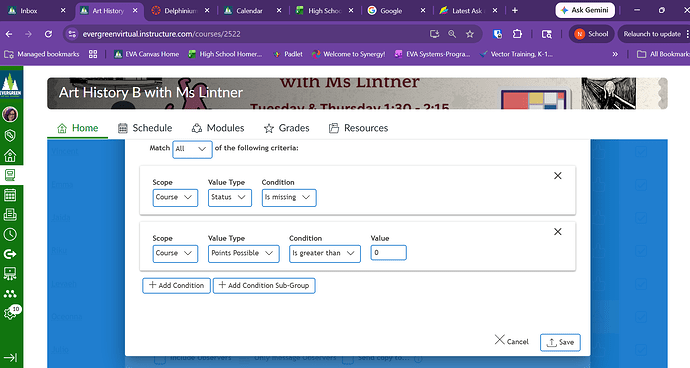690x368 pixels.
Task: Open the Match All dropdown
Action: pos(192,149)
